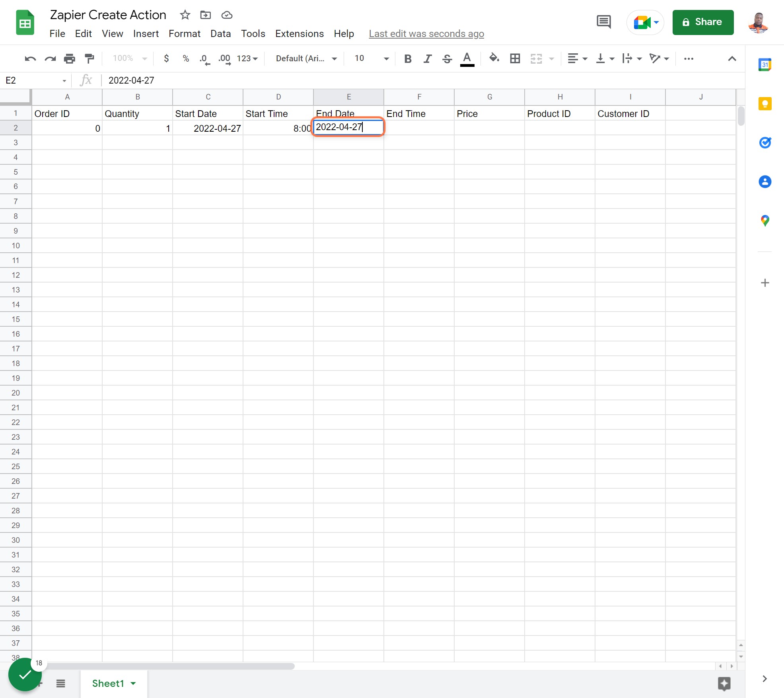The image size is (784, 698).
Task: Click the Redo icon
Action: pos(50,59)
